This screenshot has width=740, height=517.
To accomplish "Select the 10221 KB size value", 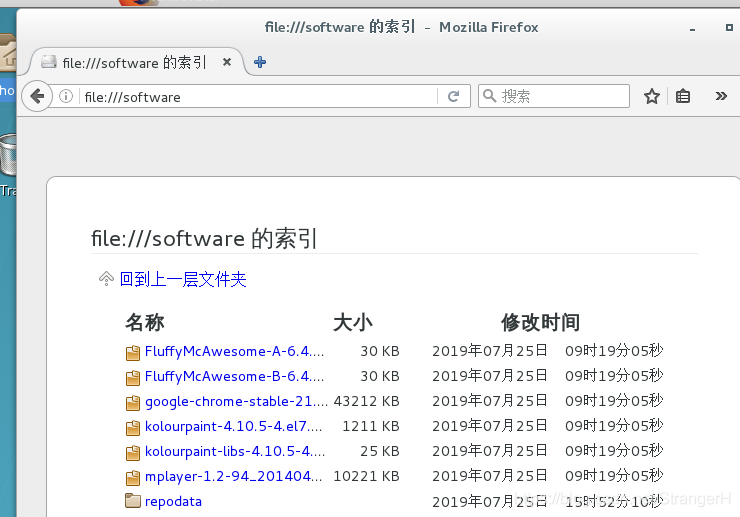I will coord(367,476).
